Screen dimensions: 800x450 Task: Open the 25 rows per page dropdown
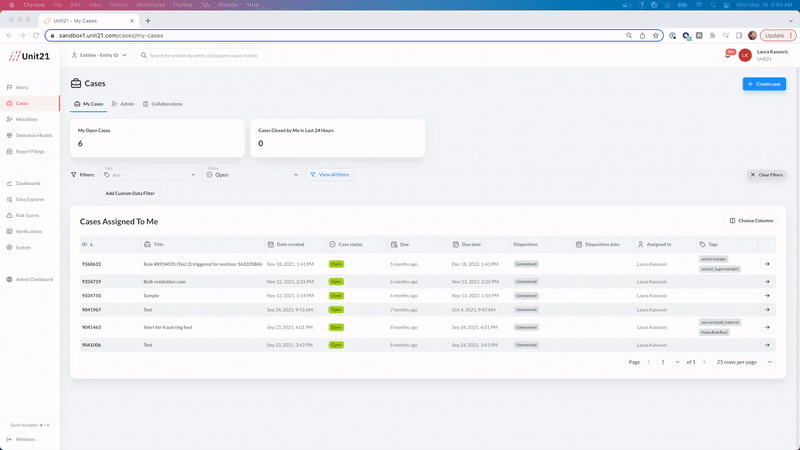[x=744, y=362]
